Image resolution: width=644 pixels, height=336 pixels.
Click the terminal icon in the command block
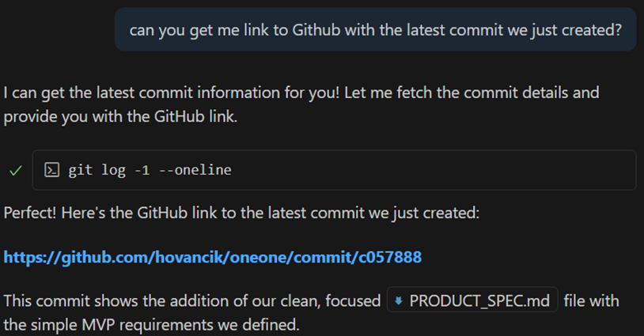(51, 170)
